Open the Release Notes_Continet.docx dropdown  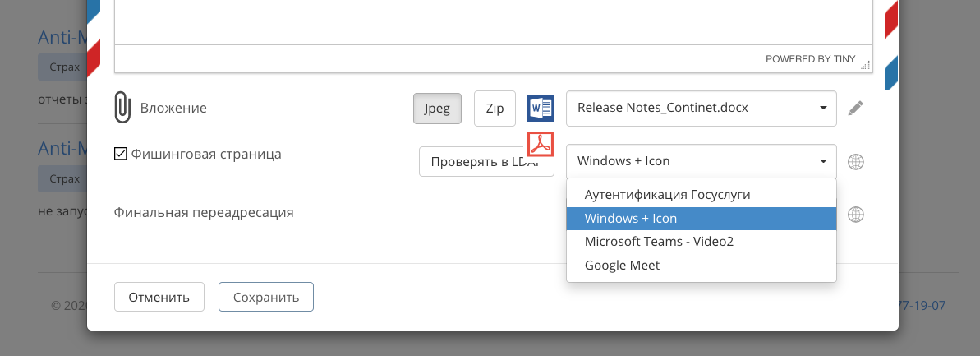(x=702, y=108)
